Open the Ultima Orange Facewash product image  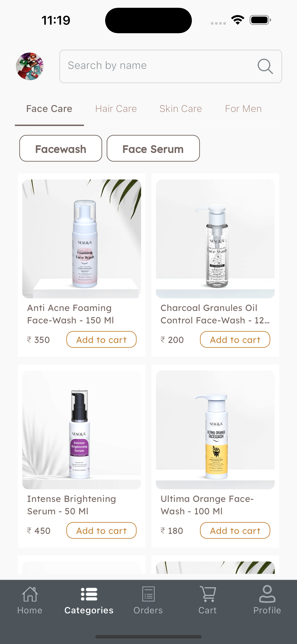pos(215,430)
